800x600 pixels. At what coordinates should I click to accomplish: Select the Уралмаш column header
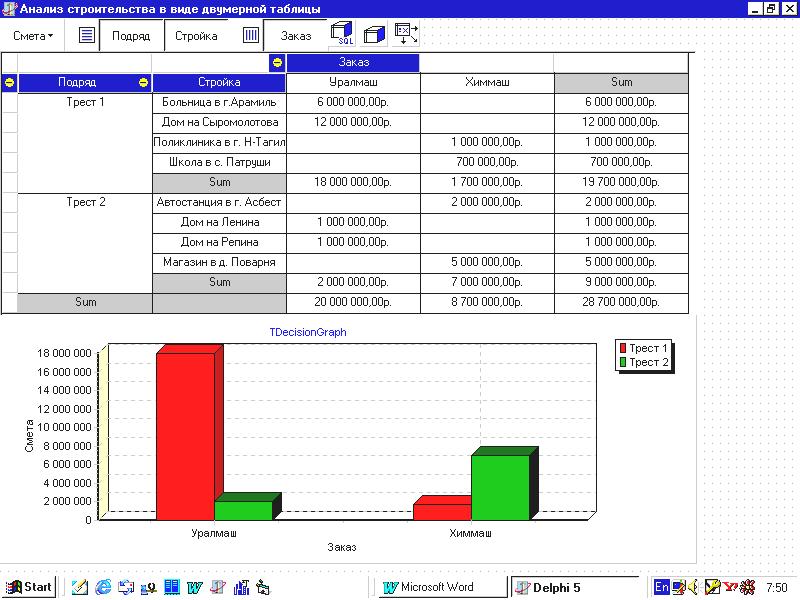click(x=353, y=82)
